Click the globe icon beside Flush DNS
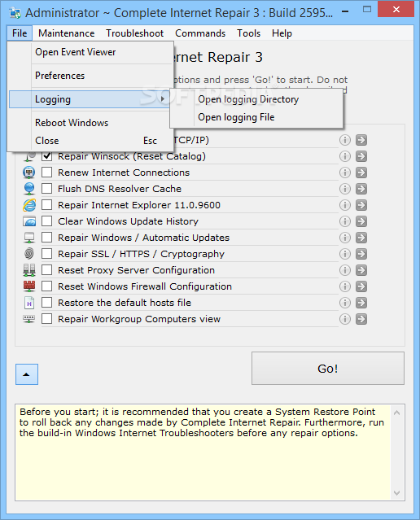Screen dimensions: 420x520 29,189
